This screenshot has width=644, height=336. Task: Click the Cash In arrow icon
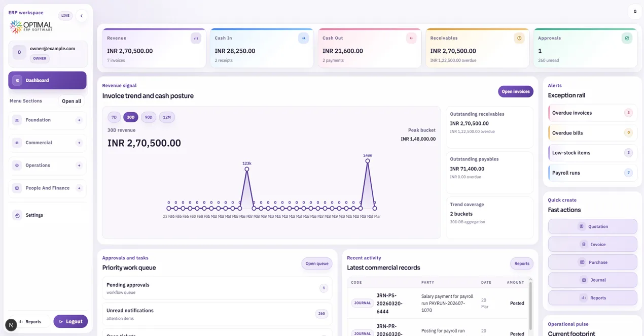[303, 38]
